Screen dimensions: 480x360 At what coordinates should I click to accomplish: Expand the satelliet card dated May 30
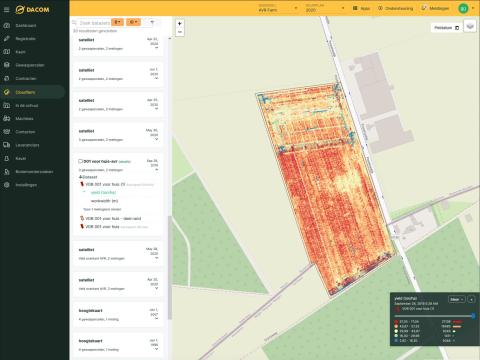coord(156,139)
